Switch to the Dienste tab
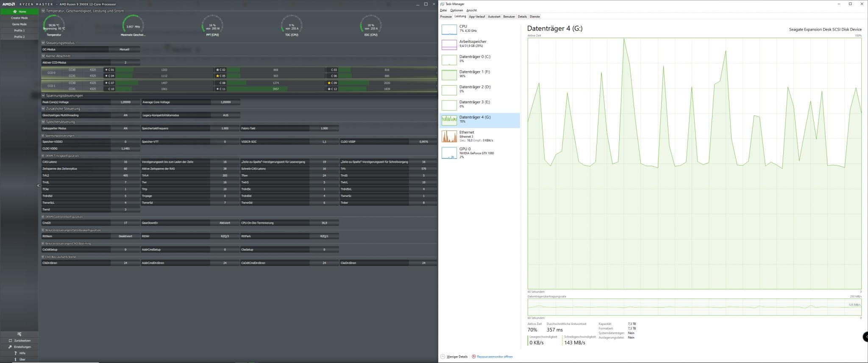Viewport: 868px width, 363px height. click(x=535, y=17)
